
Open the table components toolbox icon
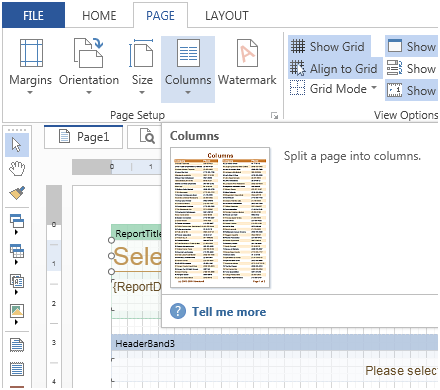coord(17,254)
